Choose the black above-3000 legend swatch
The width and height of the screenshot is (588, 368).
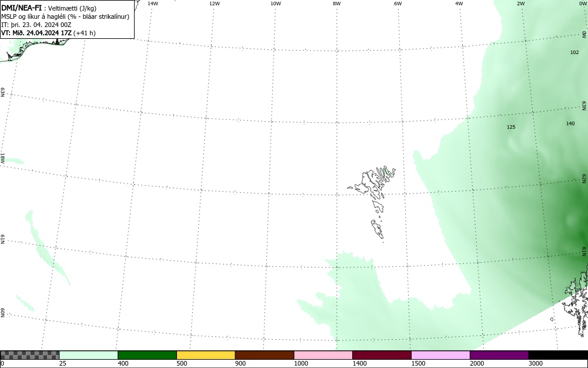click(x=558, y=355)
